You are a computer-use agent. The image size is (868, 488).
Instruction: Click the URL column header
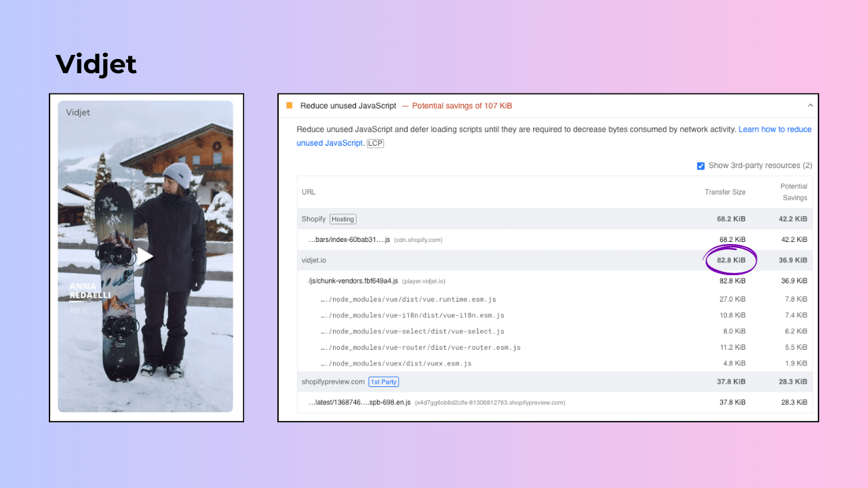point(309,192)
